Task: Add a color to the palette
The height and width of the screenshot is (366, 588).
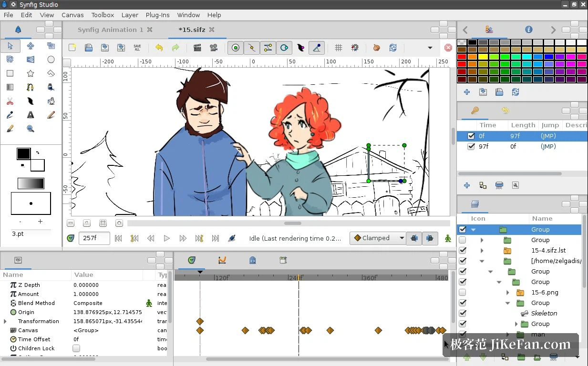Action: (466, 92)
